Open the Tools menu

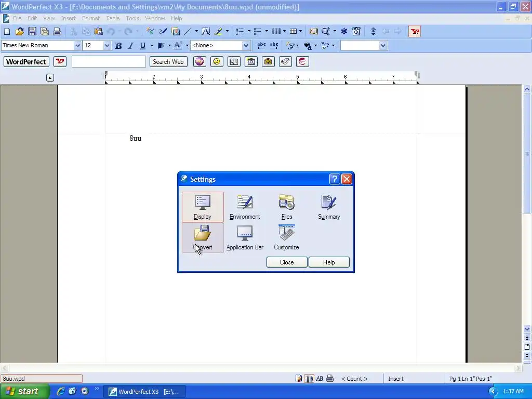pyautogui.click(x=132, y=18)
